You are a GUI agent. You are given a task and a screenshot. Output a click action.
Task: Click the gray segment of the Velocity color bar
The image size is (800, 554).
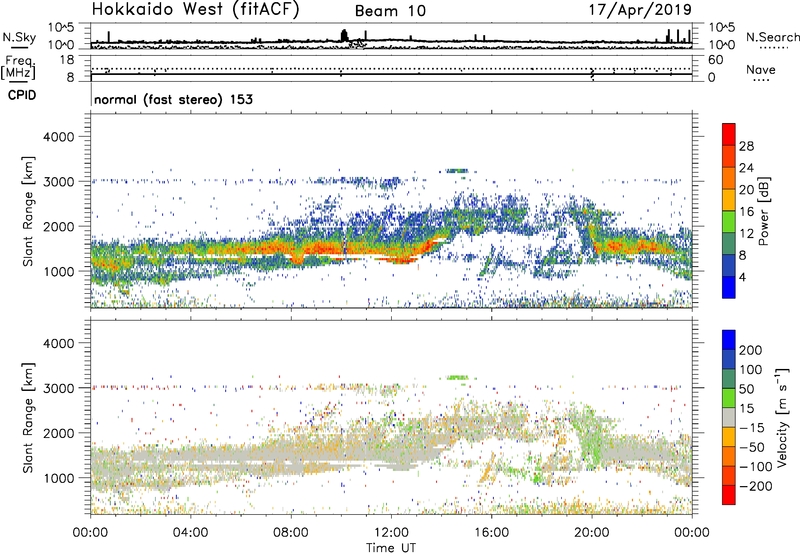pos(729,418)
